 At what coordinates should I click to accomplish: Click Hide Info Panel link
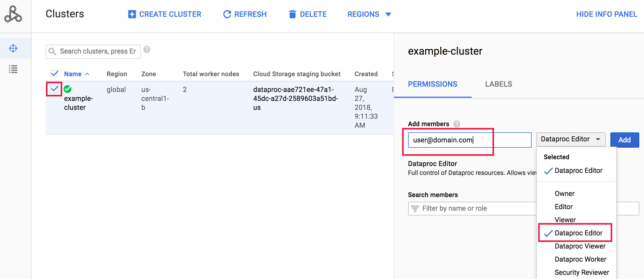(606, 14)
